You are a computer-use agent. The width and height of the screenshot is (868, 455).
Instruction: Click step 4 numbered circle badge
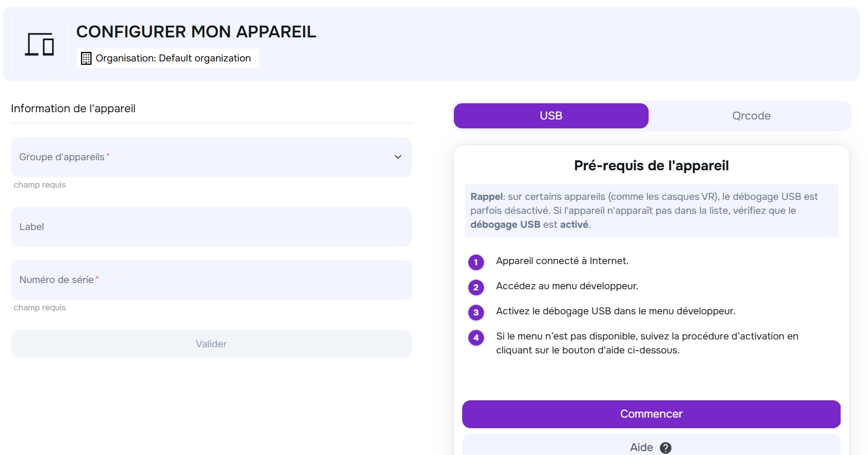pos(476,337)
